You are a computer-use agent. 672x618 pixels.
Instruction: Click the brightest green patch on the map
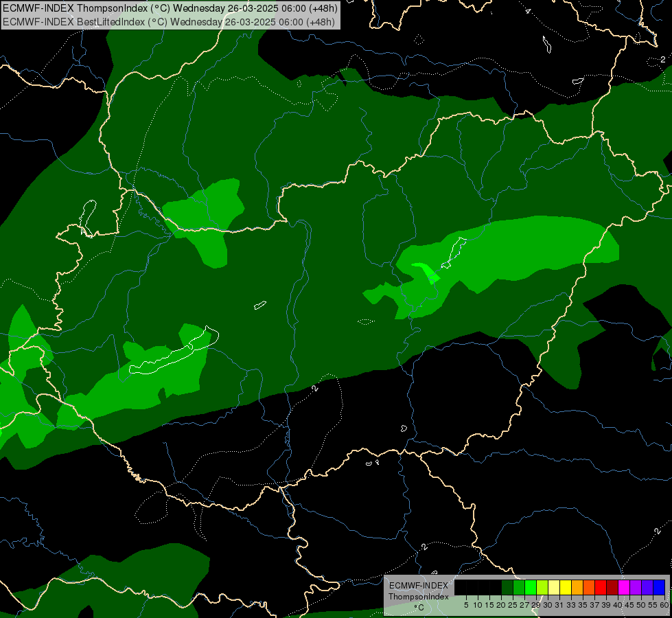click(430, 273)
